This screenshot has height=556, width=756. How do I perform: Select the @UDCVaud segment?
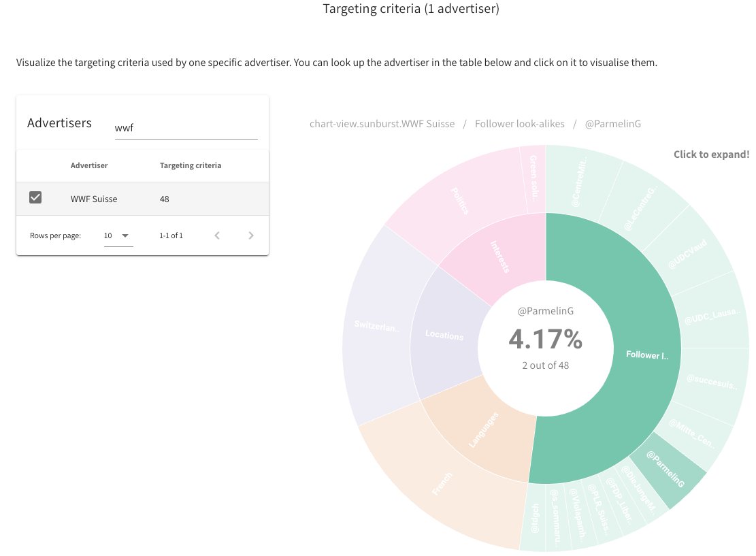coord(687,254)
